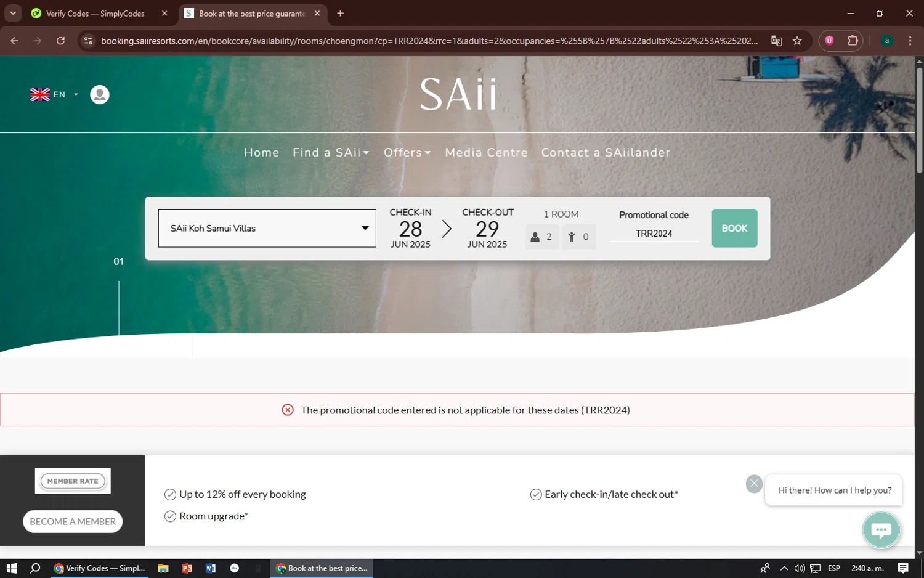
Task: Click the SAii logo
Action: click(x=458, y=94)
